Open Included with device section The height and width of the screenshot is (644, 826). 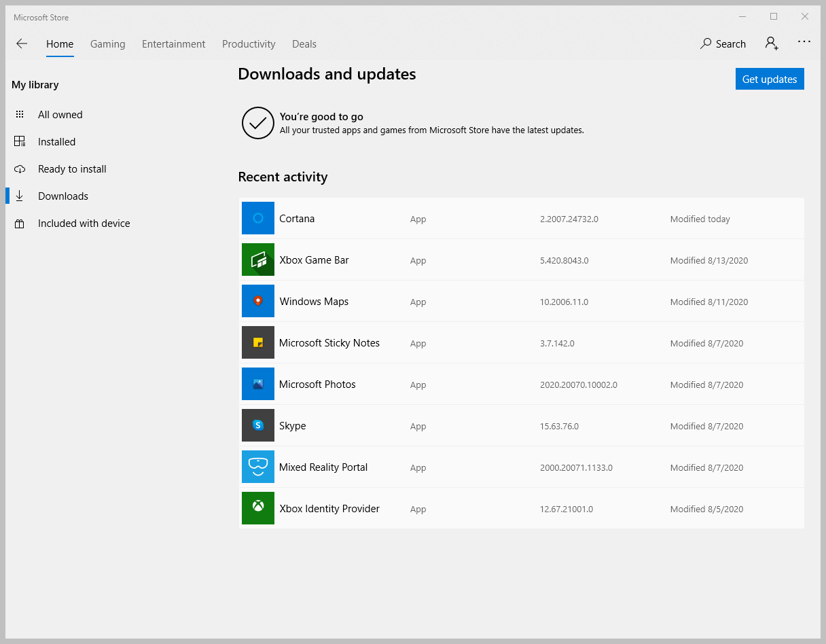(x=84, y=223)
